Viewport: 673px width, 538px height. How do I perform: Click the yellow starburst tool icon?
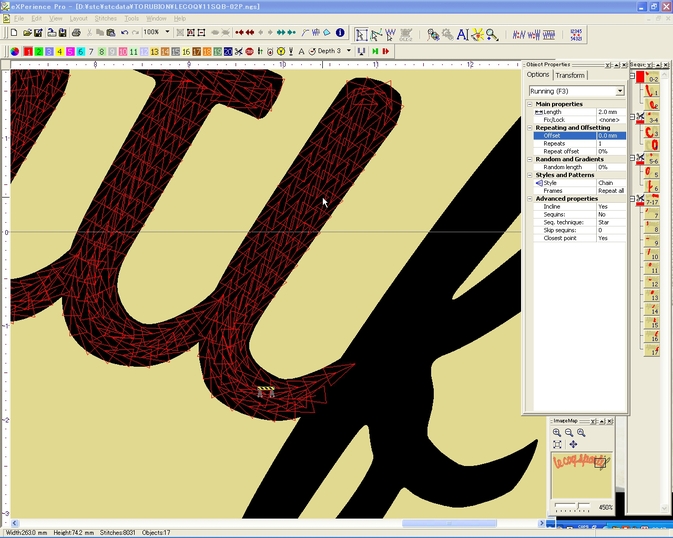click(477, 35)
